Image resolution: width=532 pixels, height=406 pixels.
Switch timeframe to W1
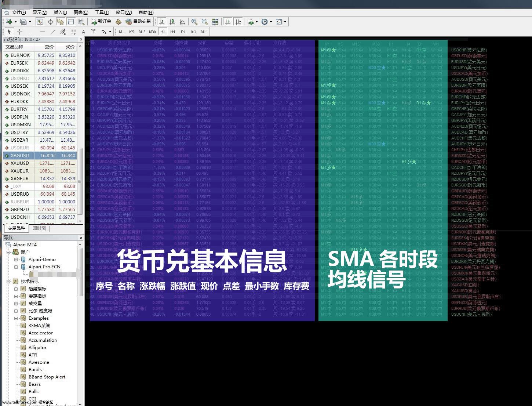193,32
